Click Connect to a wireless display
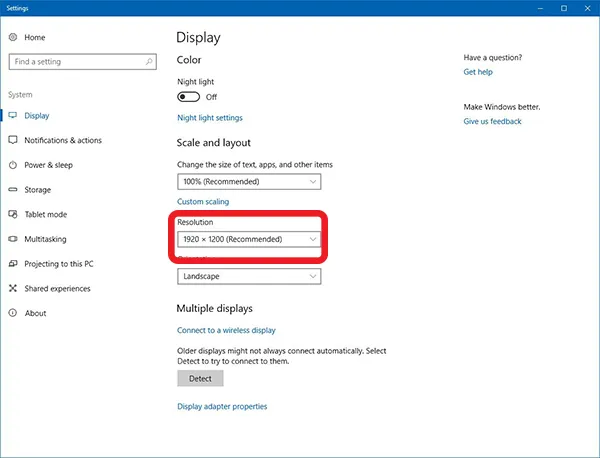 pyautogui.click(x=226, y=330)
